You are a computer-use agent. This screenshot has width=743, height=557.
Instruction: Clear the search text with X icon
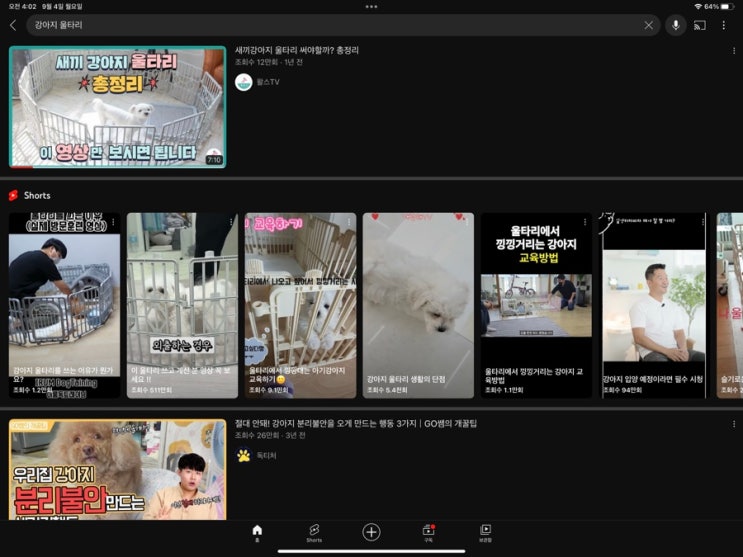[648, 25]
